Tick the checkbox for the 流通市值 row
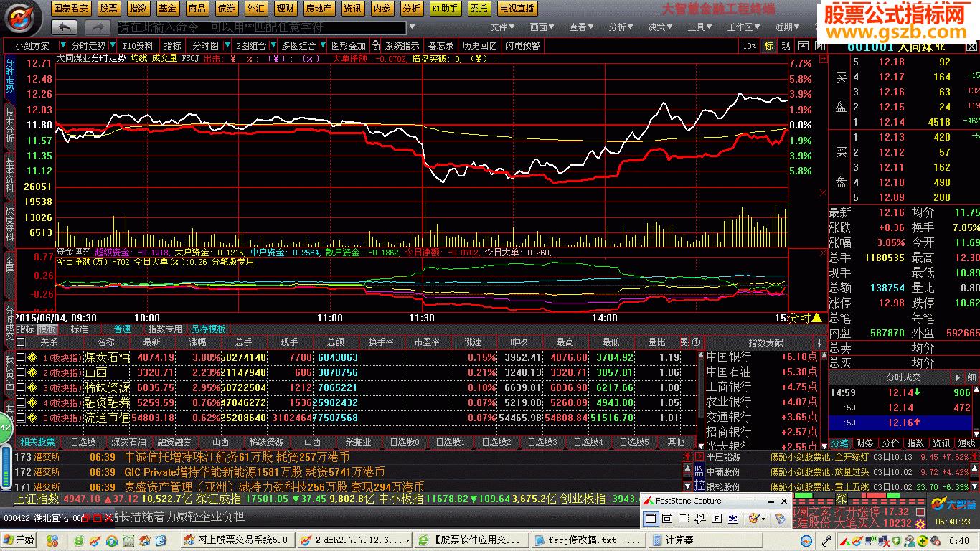The image size is (980, 551). 21,418
